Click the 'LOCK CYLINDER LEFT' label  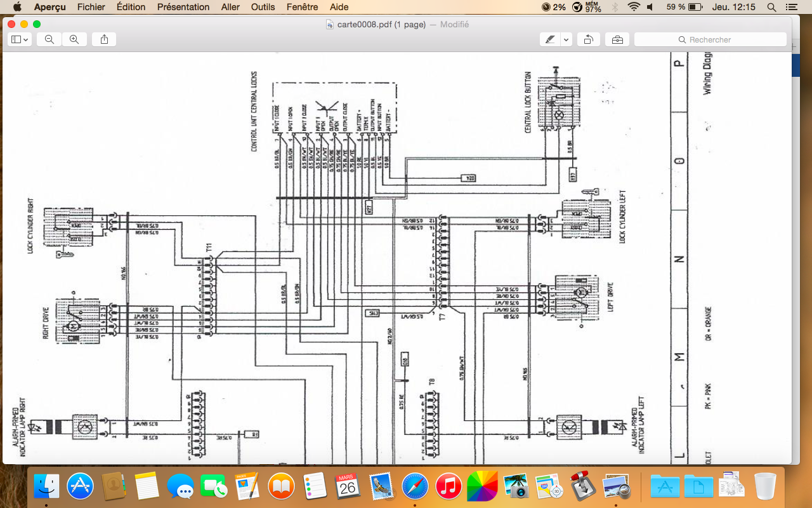(622, 216)
